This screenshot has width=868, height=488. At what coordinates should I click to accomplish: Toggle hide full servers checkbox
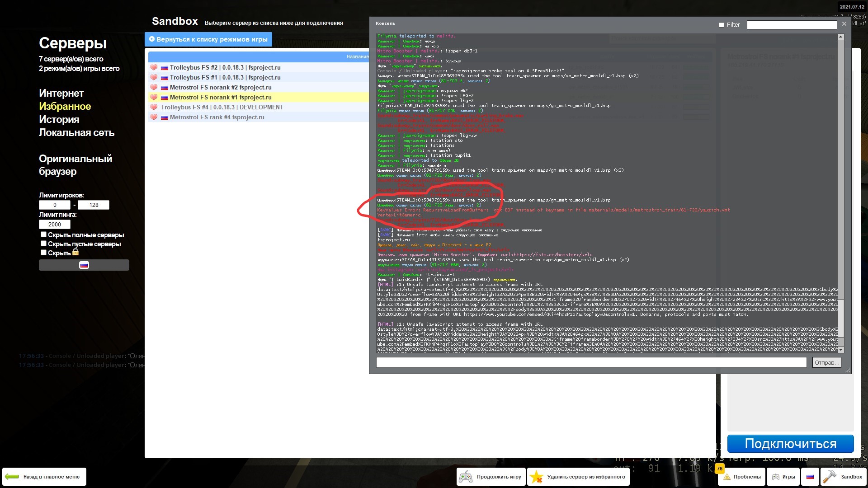pos(43,235)
